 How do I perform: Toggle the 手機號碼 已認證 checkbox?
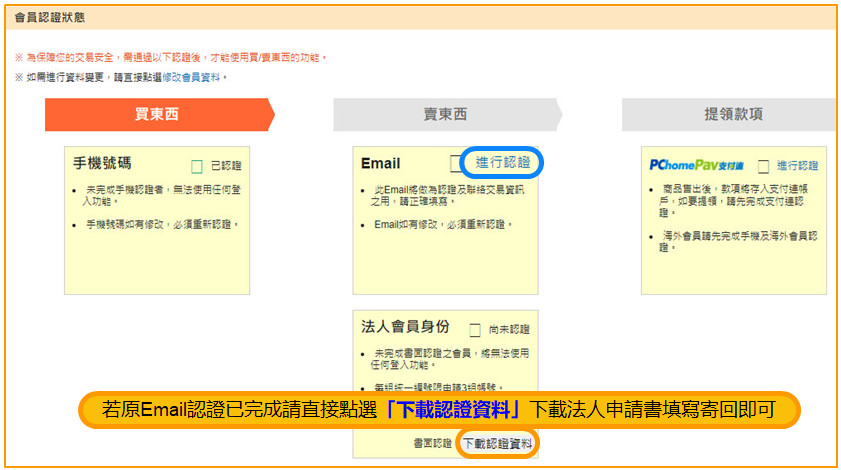pyautogui.click(x=197, y=166)
